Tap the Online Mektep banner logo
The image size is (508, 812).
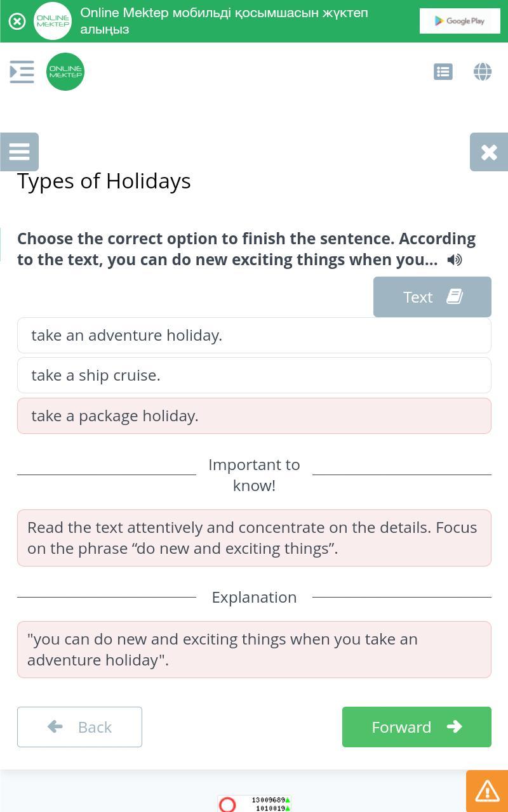pyautogui.click(x=53, y=21)
